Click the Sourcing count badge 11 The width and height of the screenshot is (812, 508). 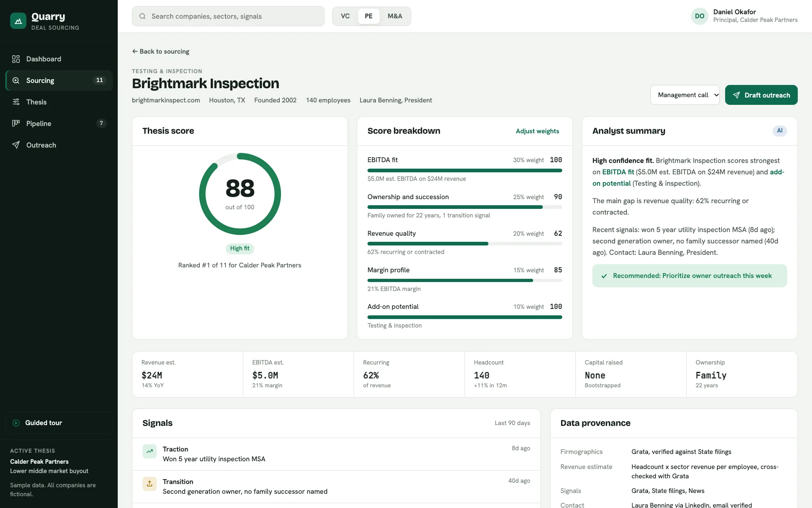click(x=99, y=80)
